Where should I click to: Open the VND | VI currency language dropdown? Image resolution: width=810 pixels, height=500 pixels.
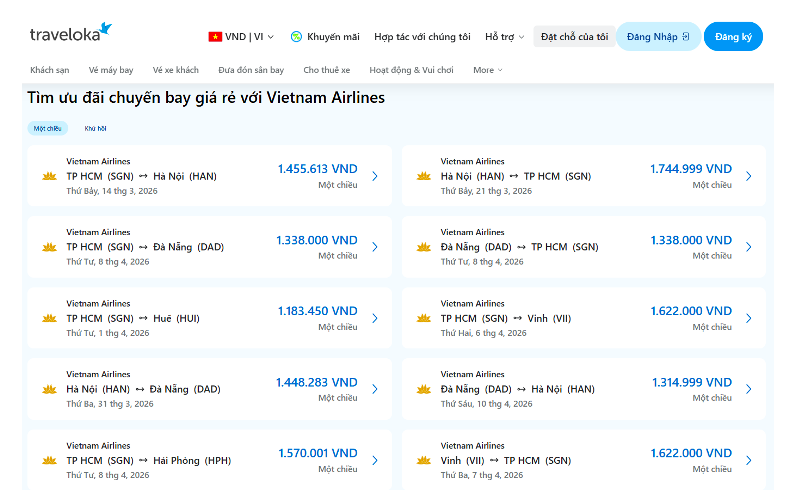241,37
